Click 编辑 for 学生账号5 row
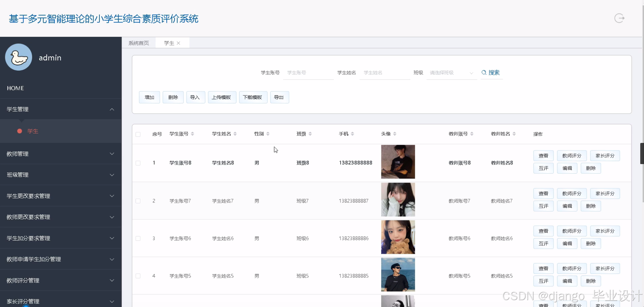This screenshot has height=307, width=644. point(567,281)
